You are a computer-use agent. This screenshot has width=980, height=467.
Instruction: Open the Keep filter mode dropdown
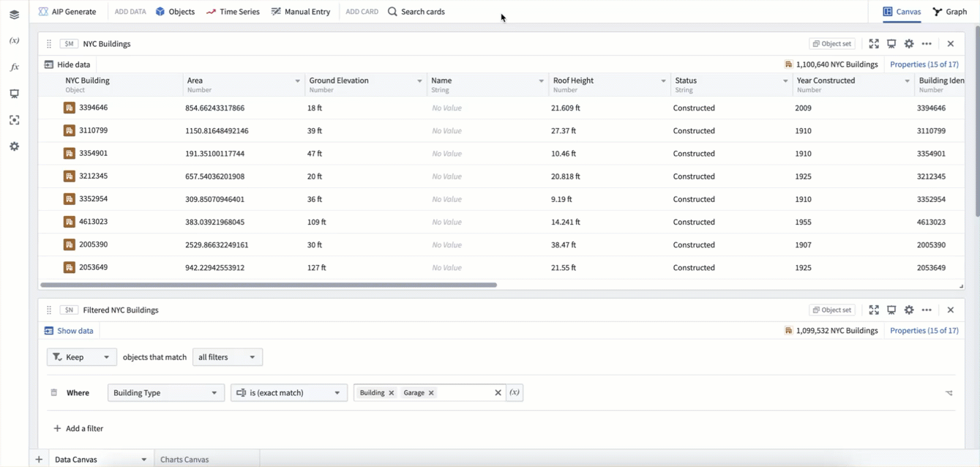[81, 357]
